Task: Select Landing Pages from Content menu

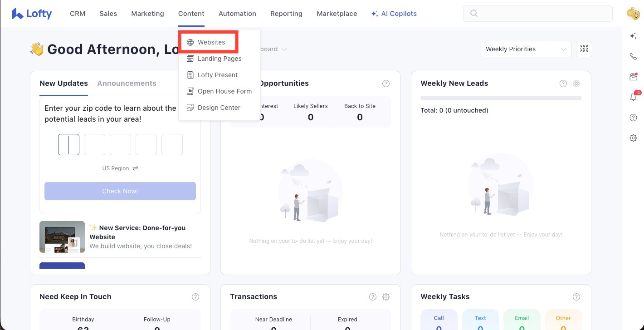Action: 219,59
